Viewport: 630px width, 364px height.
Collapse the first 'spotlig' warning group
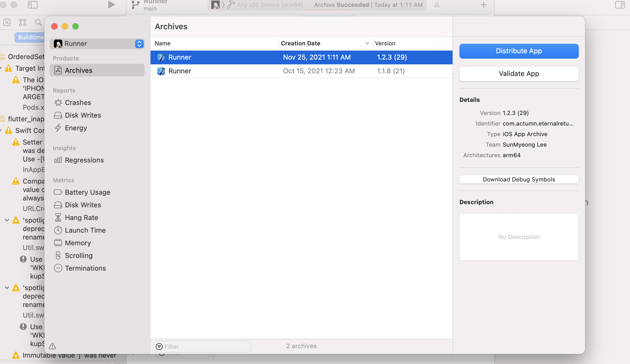coord(7,220)
